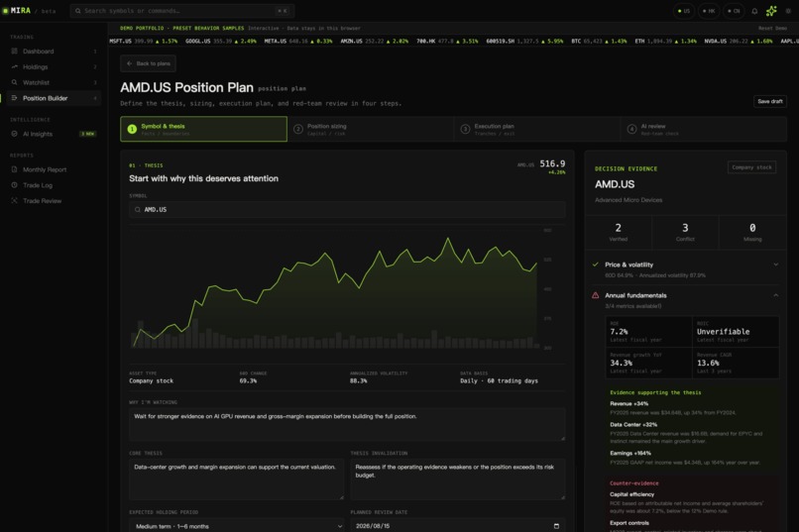Click the MSFT.US ticker in the tape

point(143,42)
